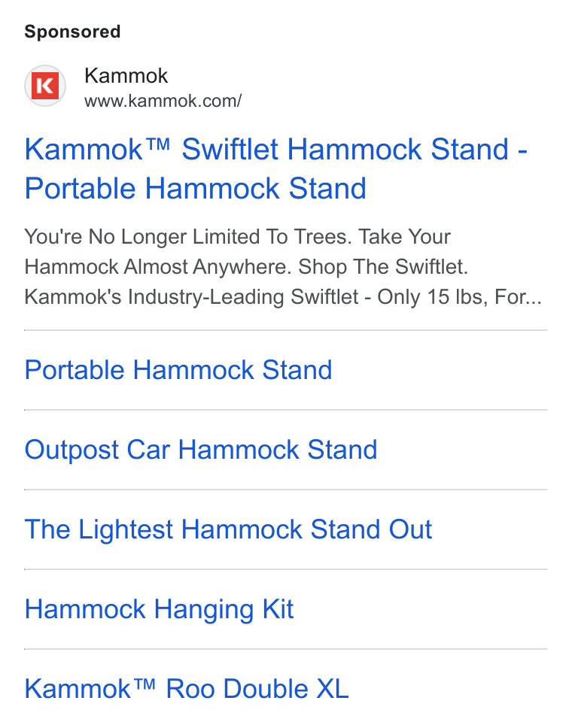This screenshot has height=728, width=572.
Task: Click the word Lightest in the sitelinks
Action: 126,529
